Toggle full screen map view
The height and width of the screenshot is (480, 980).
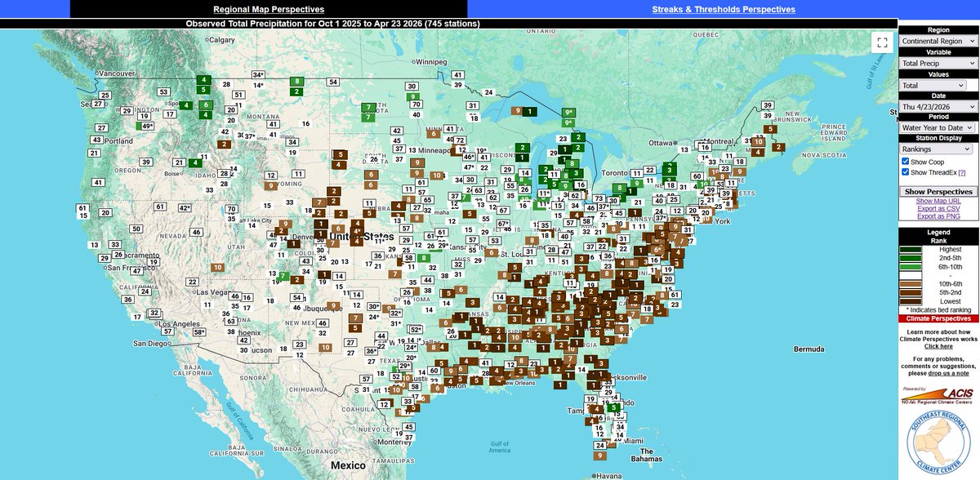coord(881,42)
